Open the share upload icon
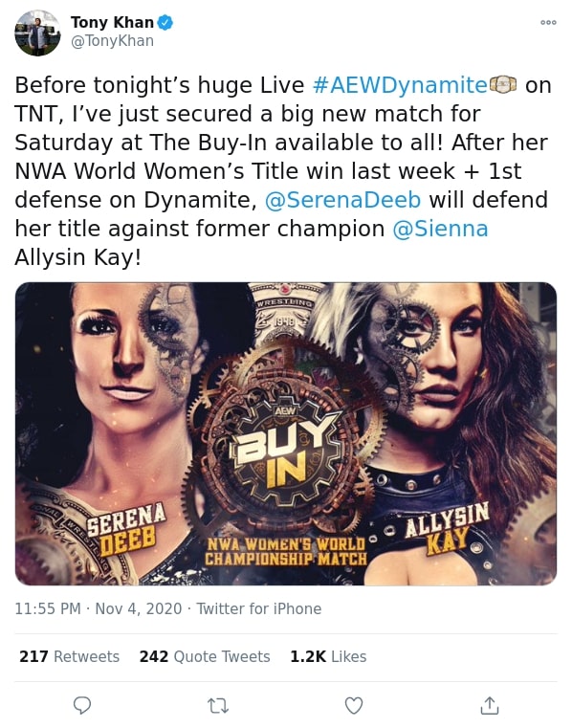572x728 pixels. coord(490,705)
